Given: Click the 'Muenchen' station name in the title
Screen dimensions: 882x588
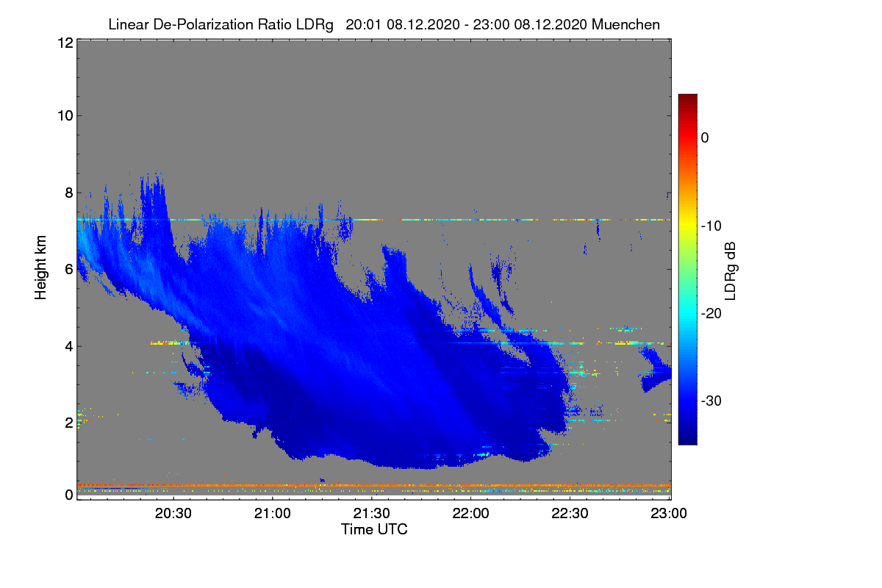Looking at the screenshot, I should pos(625,25).
